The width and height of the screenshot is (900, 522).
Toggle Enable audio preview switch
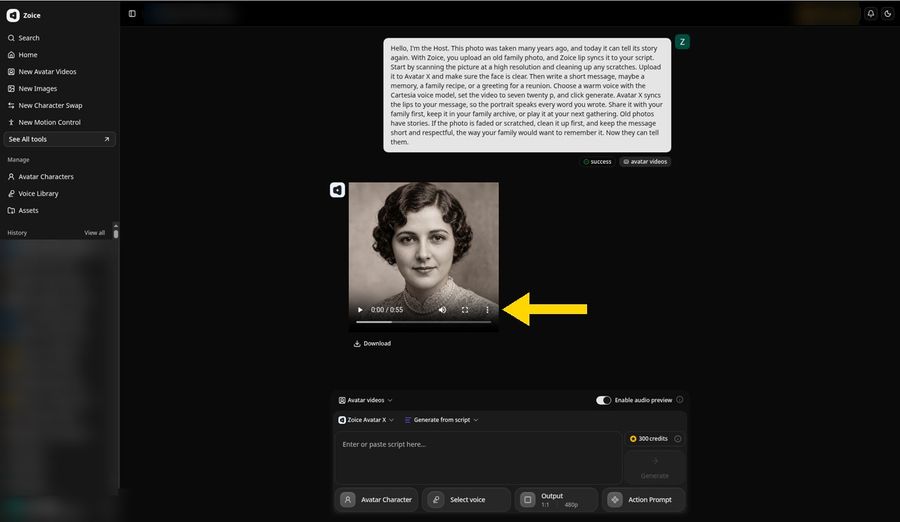[603, 400]
